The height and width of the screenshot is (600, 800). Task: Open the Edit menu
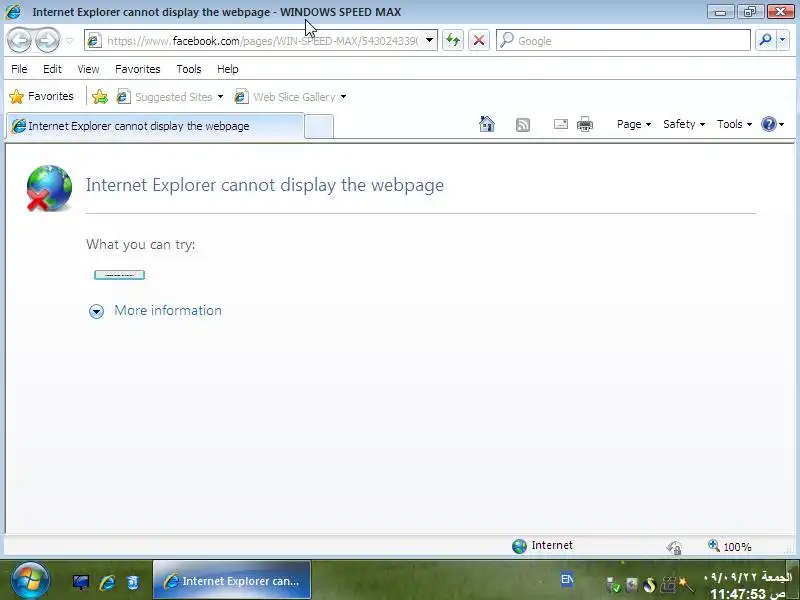click(x=52, y=69)
